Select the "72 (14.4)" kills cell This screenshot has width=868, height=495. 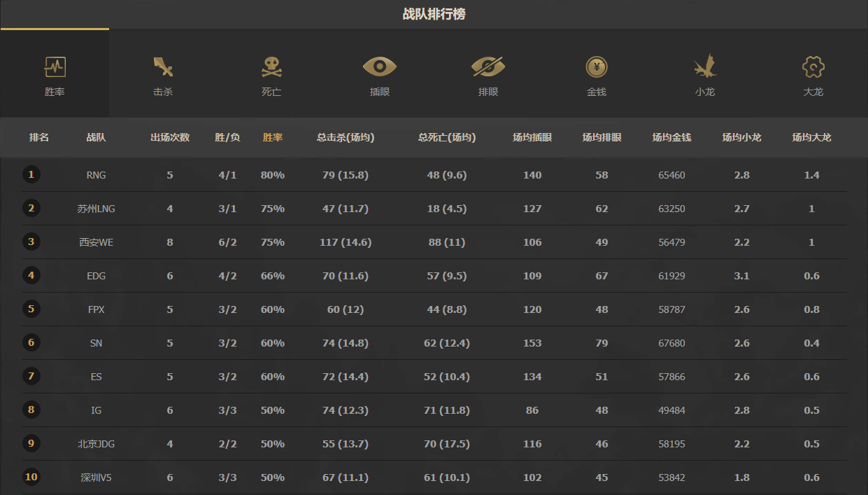click(x=346, y=377)
